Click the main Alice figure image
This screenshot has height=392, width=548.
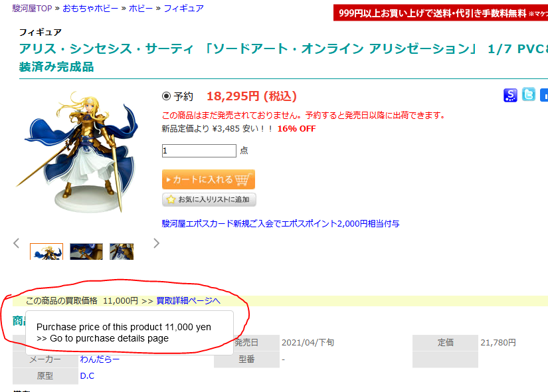78,151
